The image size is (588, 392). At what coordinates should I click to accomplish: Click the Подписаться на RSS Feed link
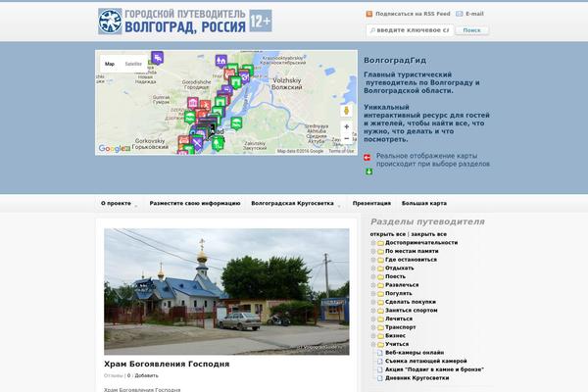pyautogui.click(x=413, y=14)
